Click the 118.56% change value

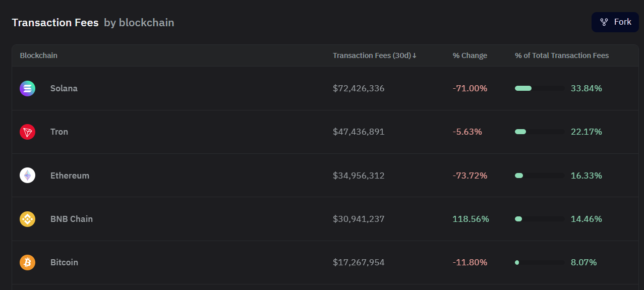coord(471,219)
